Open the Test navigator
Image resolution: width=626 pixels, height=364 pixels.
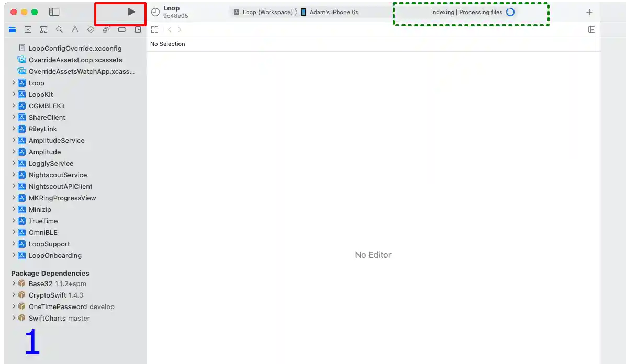(91, 29)
